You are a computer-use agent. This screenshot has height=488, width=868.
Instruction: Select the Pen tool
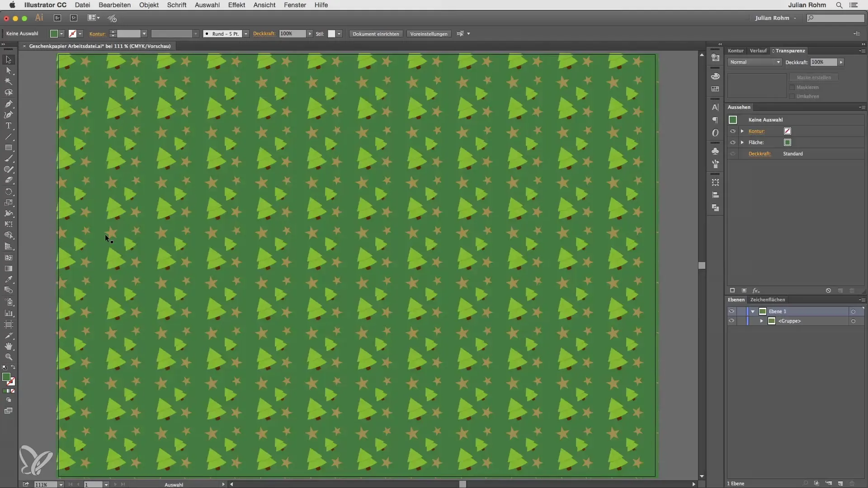(9, 104)
